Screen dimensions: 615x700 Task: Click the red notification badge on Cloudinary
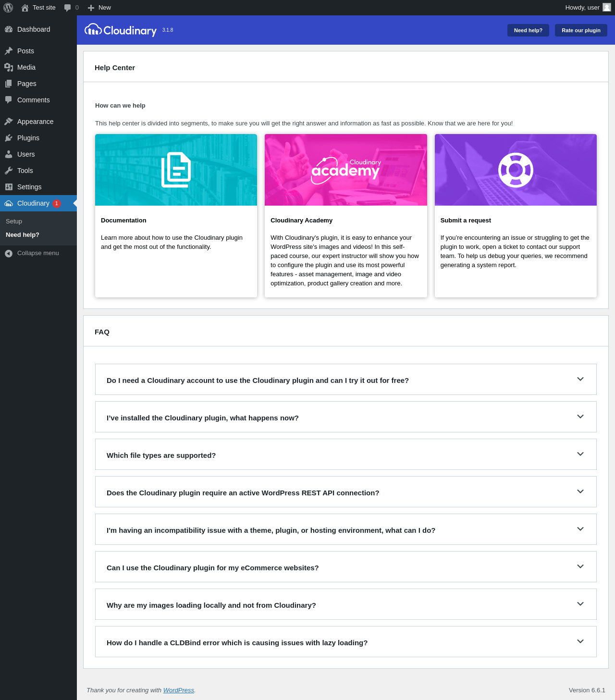coord(57,203)
